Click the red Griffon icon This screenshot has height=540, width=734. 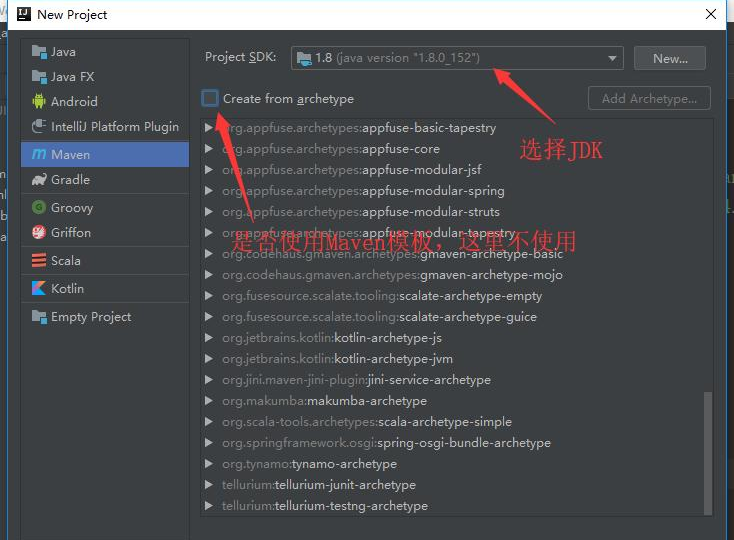click(x=39, y=233)
